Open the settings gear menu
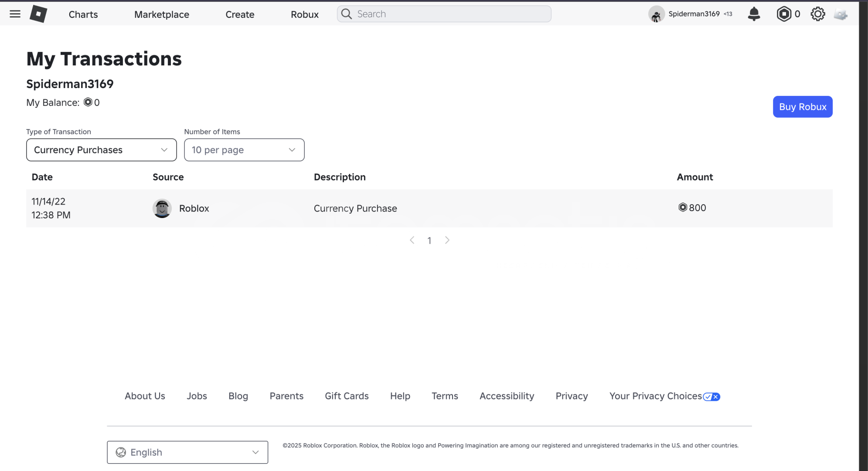The image size is (868, 471). click(818, 14)
